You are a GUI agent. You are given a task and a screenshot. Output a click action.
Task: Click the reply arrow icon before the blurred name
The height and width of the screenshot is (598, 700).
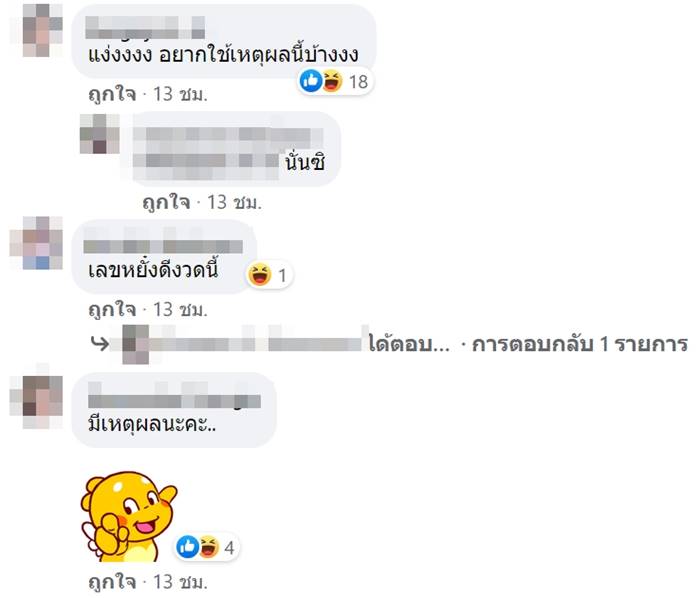coord(99,343)
